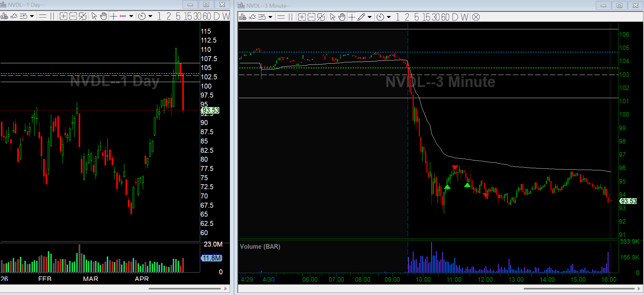This screenshot has height=295, width=644.
Task: Click the 4/29 date label on 3 Minute axis
Action: pyautogui.click(x=246, y=279)
